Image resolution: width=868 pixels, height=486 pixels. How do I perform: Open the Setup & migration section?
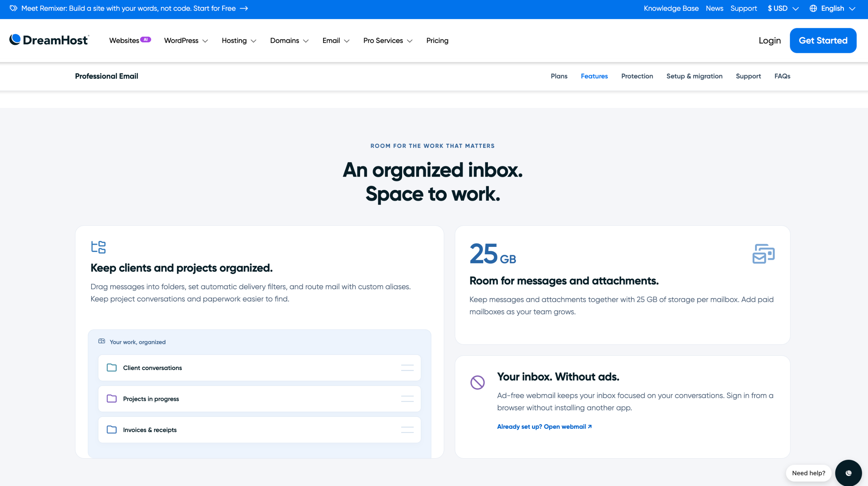694,76
